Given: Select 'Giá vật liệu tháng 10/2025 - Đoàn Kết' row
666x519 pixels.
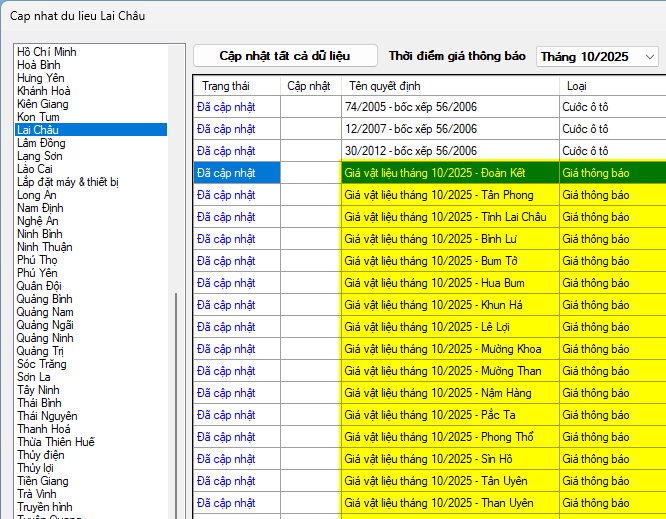Looking at the screenshot, I should (434, 173).
